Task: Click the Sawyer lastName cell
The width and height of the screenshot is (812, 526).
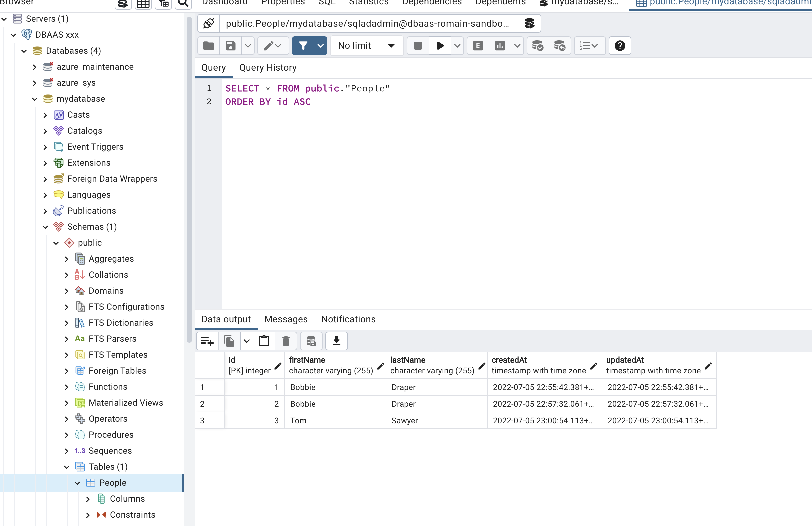Action: tap(437, 421)
